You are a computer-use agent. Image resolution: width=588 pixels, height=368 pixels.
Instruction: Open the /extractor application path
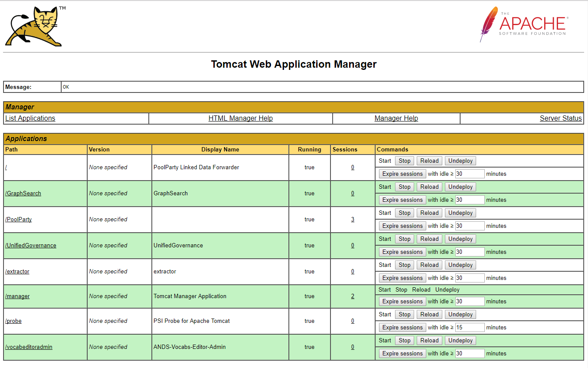(17, 271)
